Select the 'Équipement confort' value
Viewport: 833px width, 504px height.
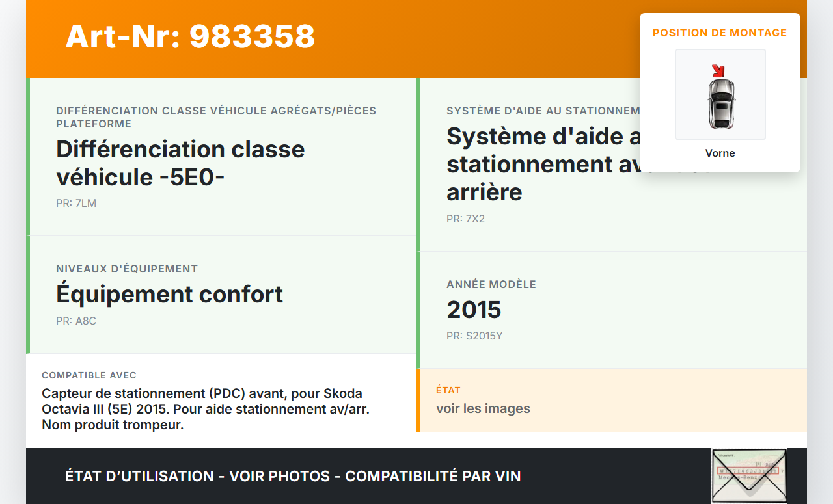click(x=169, y=294)
